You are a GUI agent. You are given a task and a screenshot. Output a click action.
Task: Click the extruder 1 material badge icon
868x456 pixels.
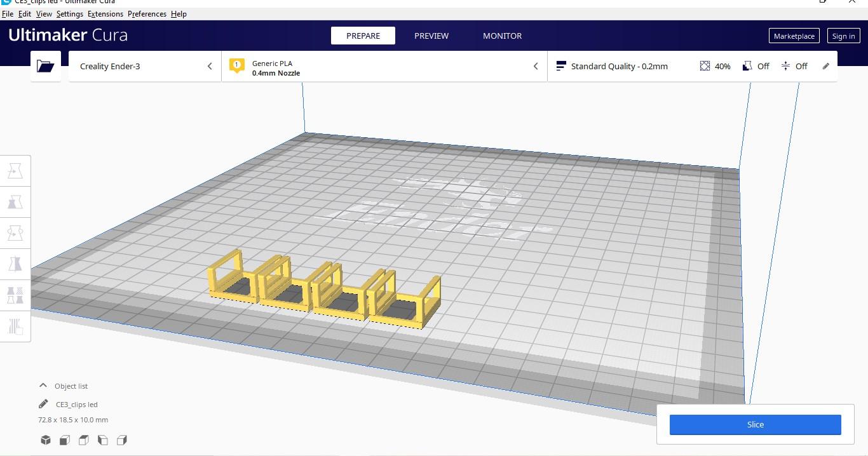tap(236, 66)
